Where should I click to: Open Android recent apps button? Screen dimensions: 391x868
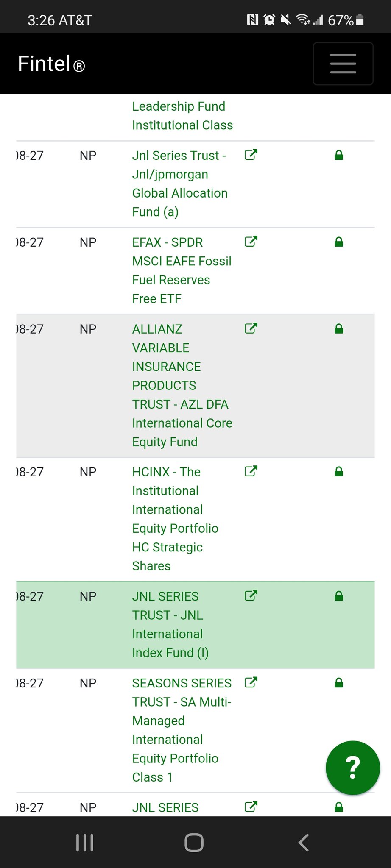pyautogui.click(x=84, y=843)
